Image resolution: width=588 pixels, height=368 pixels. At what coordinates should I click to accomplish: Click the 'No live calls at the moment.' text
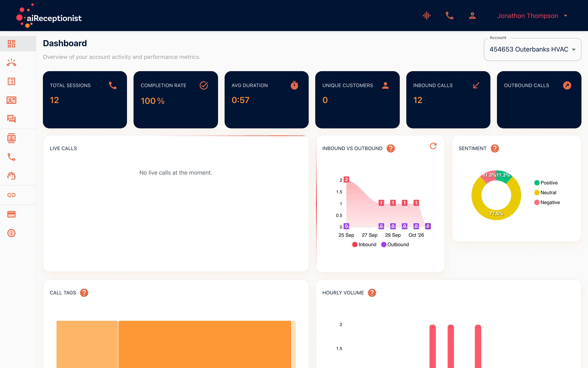(176, 173)
